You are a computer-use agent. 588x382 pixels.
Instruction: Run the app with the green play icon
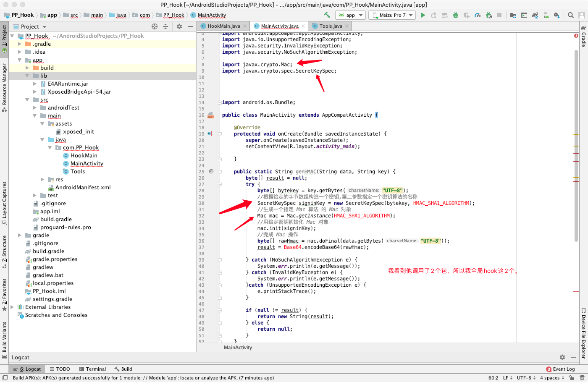(423, 15)
